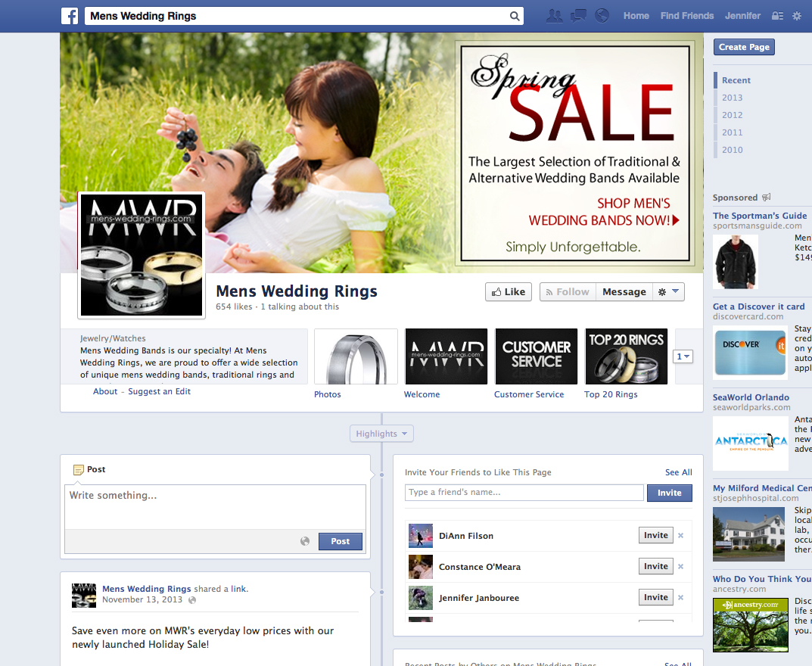812x666 pixels.
Task: Click the ancestry.com tree ad image
Action: click(751, 625)
